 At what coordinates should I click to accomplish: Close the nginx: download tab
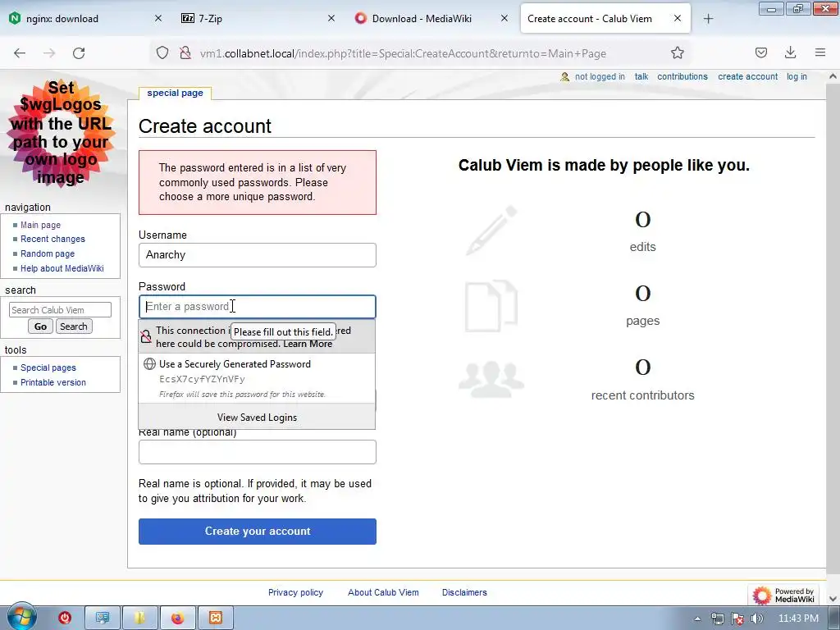(158, 18)
